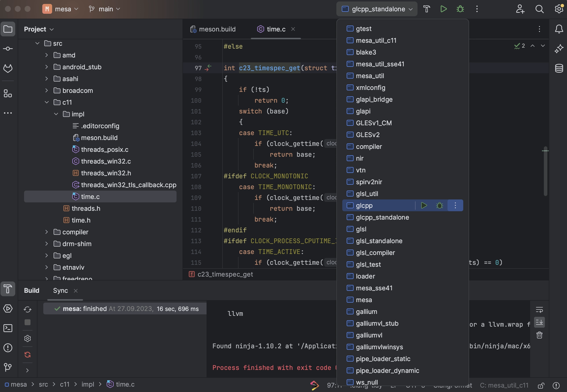Run the glcpp configuration from list
The width and height of the screenshot is (567, 392).
pyautogui.click(x=424, y=205)
